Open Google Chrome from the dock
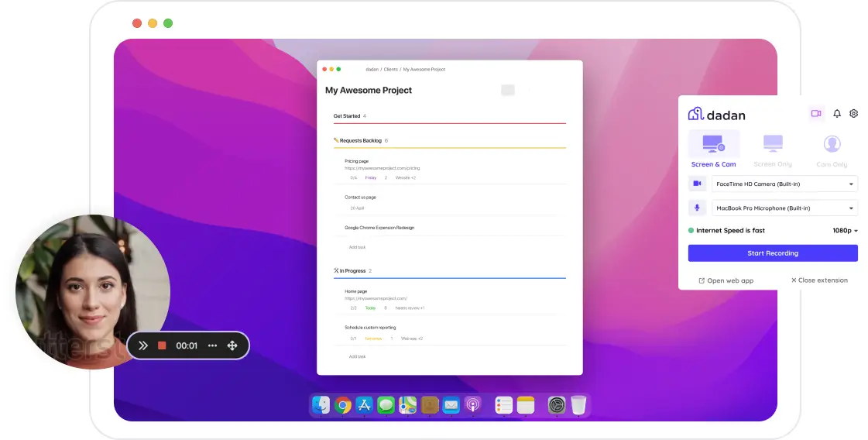The width and height of the screenshot is (868, 440). point(342,404)
